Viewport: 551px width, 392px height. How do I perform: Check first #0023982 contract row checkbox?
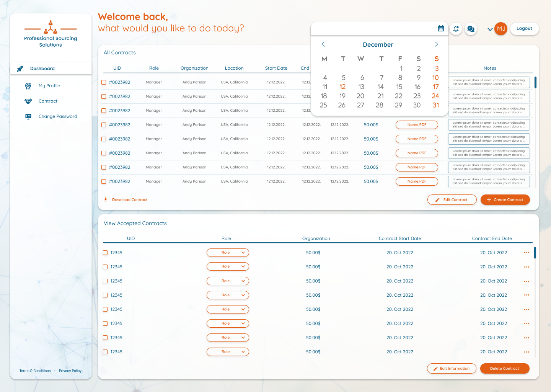(x=104, y=82)
